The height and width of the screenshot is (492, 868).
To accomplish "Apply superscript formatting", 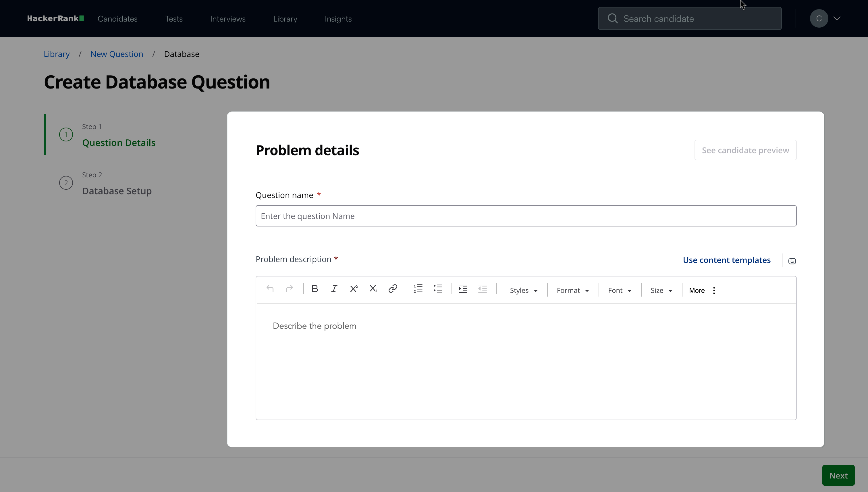I will coord(354,289).
